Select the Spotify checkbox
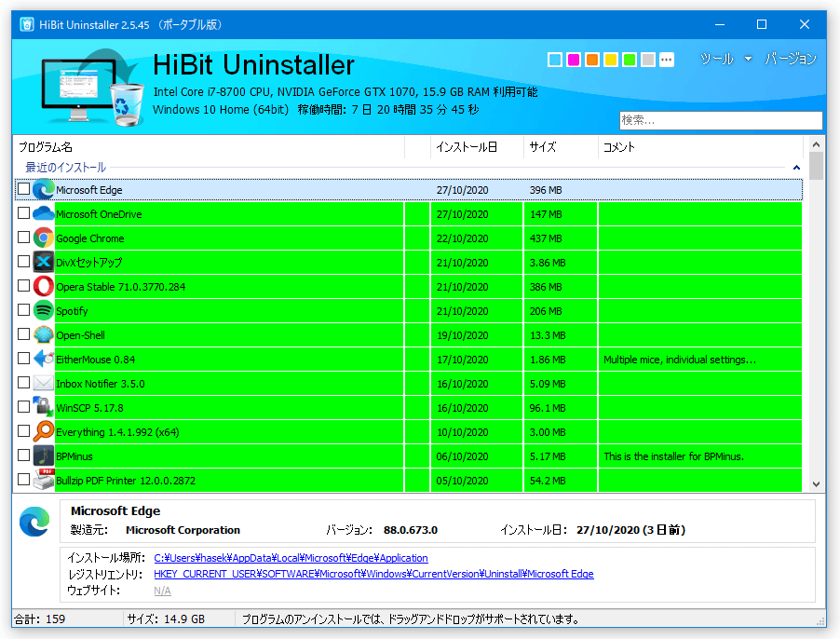 point(23,309)
